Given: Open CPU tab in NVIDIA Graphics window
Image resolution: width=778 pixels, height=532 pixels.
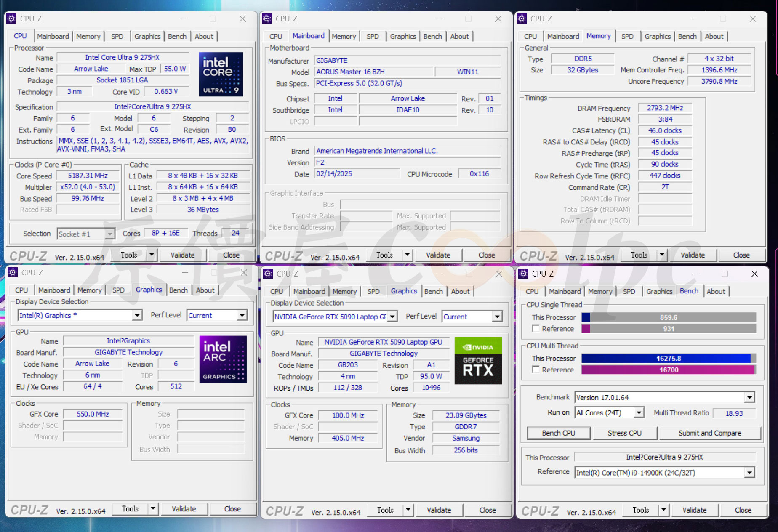Looking at the screenshot, I should [x=277, y=291].
